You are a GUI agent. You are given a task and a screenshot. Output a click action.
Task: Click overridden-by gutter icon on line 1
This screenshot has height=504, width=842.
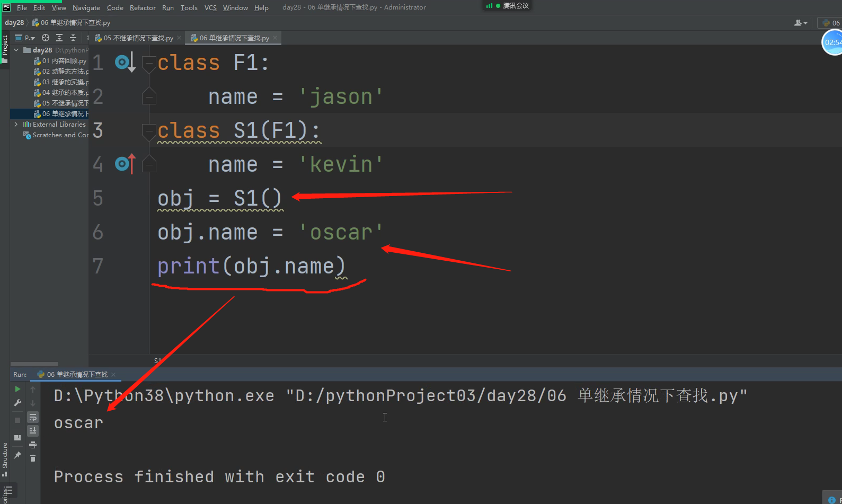click(x=126, y=63)
